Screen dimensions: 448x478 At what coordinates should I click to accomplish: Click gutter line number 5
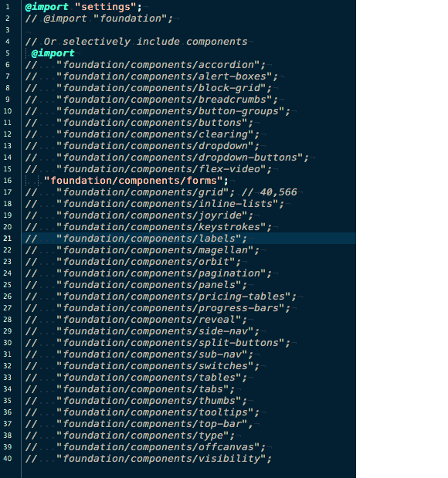(x=8, y=53)
